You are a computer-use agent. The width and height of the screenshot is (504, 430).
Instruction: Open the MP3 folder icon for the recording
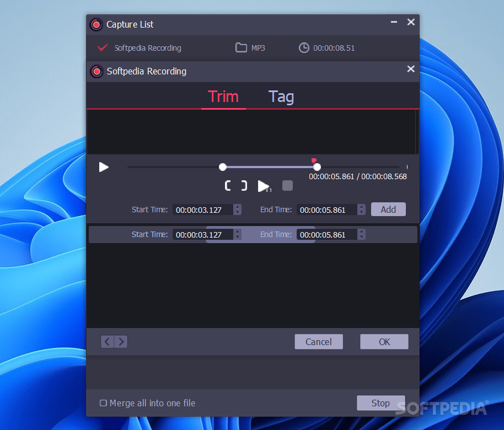(241, 48)
